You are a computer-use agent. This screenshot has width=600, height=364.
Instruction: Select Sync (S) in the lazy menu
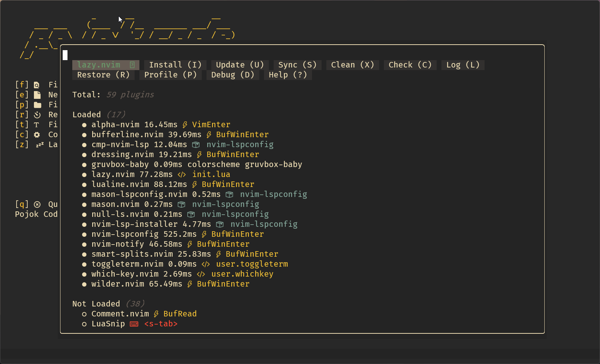[x=297, y=65]
